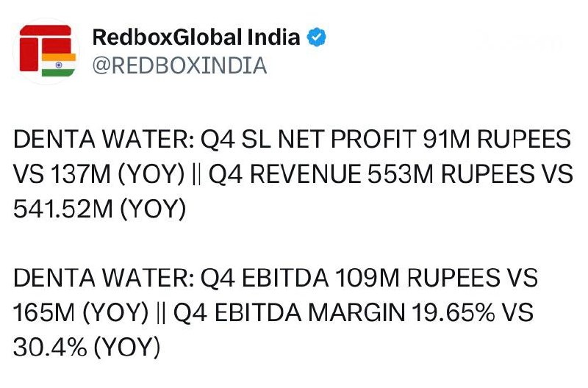Click the 'Q4 REVENUE 553M' text

[321, 174]
